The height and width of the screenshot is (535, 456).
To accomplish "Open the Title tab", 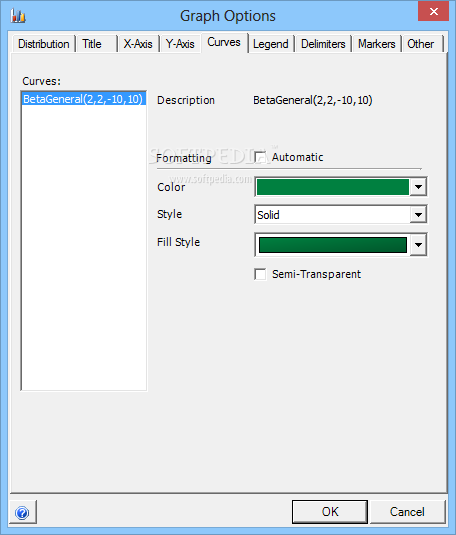I will [97, 44].
